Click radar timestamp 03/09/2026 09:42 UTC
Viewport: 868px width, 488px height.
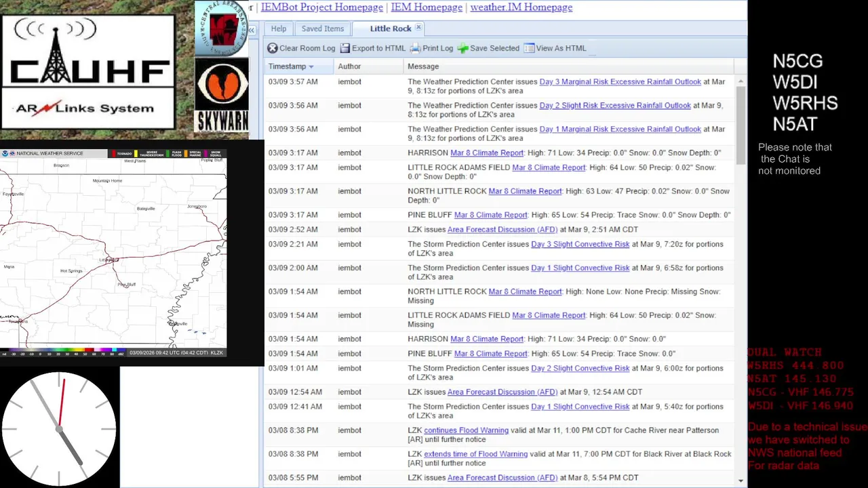(169, 352)
